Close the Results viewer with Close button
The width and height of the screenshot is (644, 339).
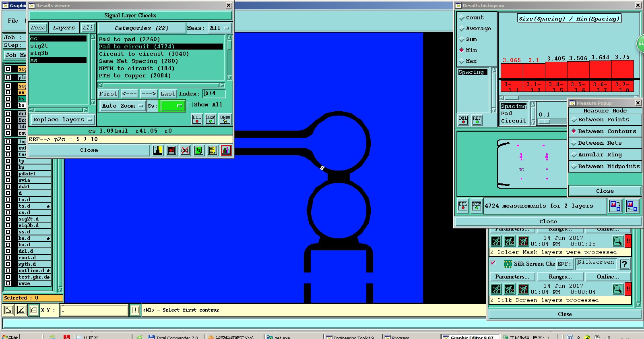tap(89, 150)
